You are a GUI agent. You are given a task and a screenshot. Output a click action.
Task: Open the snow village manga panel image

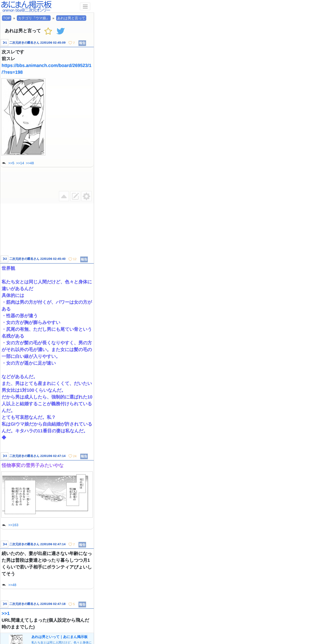(x=47, y=495)
